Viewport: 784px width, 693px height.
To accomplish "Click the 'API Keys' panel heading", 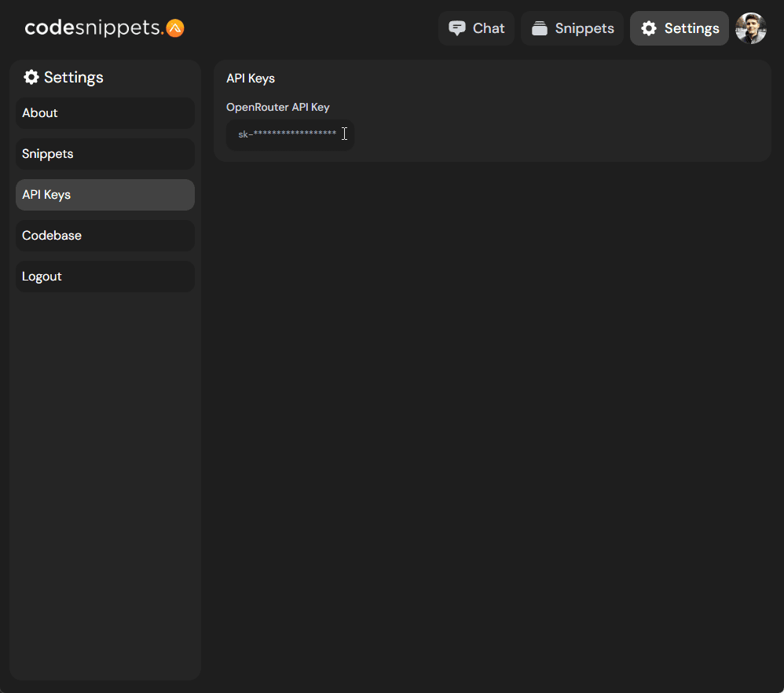I will coord(251,79).
